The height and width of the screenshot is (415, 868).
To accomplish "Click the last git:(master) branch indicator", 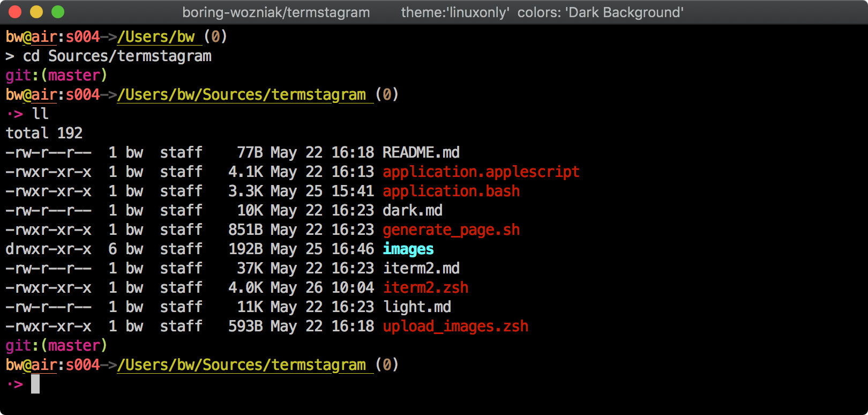I will (56, 346).
